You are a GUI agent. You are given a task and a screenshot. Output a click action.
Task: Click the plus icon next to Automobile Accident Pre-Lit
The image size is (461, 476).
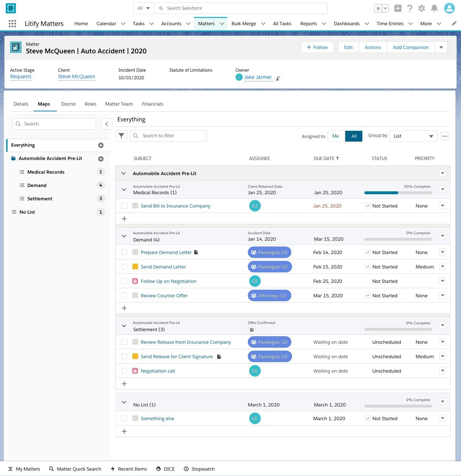coord(101,159)
